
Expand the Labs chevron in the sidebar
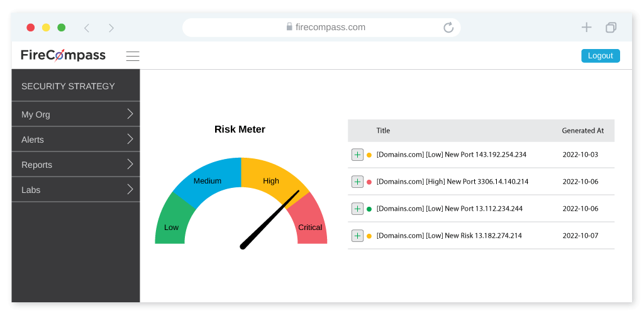(130, 190)
